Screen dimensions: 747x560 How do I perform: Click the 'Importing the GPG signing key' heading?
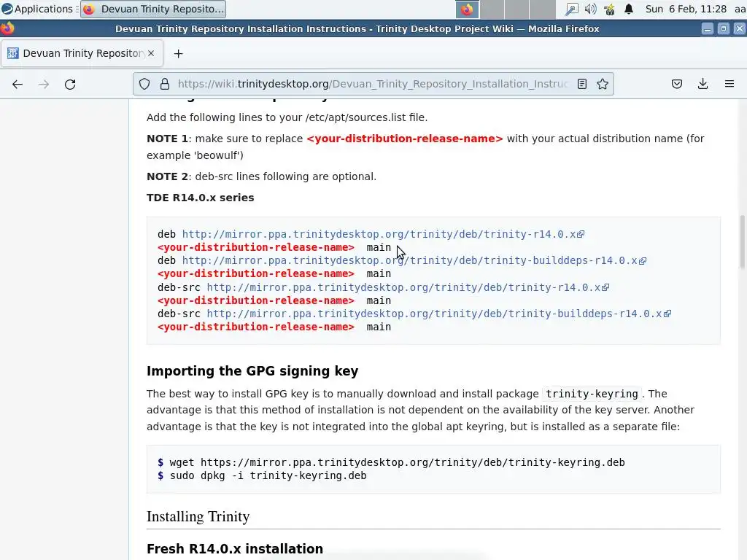(x=252, y=371)
